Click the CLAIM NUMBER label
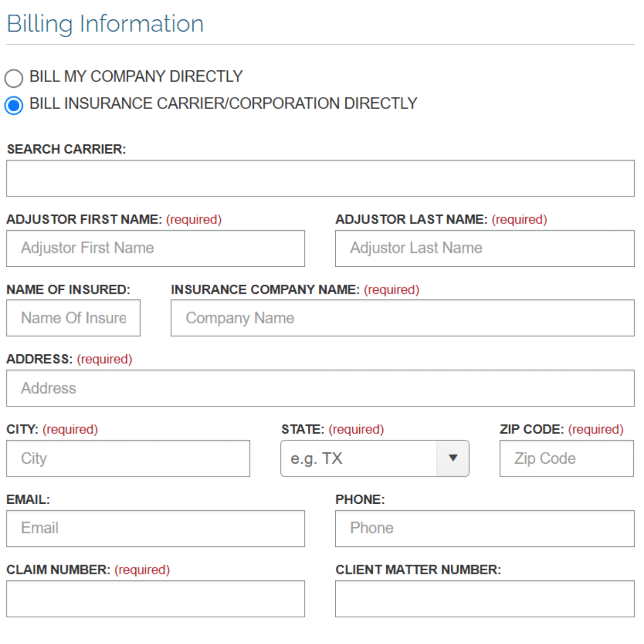644x644 pixels. (x=58, y=570)
